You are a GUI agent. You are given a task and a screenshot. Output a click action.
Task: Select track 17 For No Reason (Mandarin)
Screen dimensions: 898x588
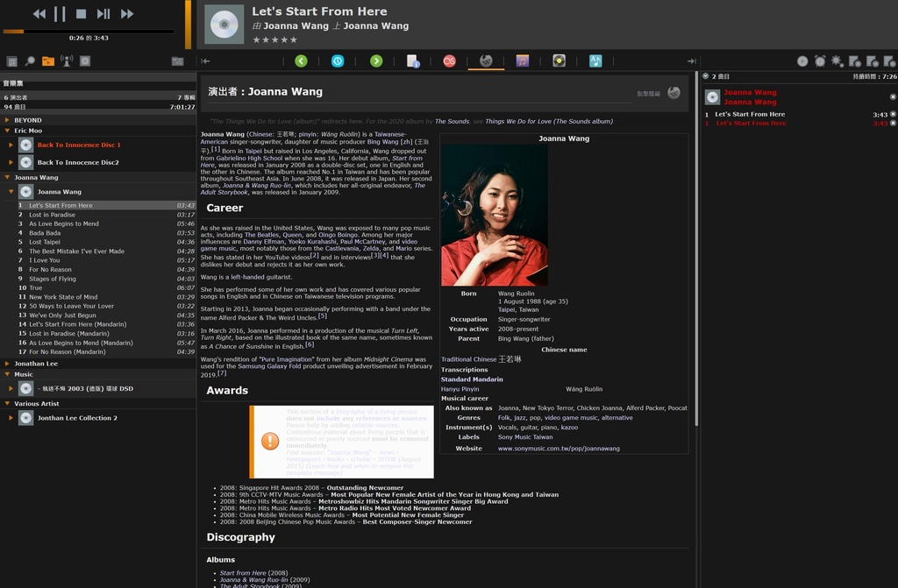click(x=106, y=351)
